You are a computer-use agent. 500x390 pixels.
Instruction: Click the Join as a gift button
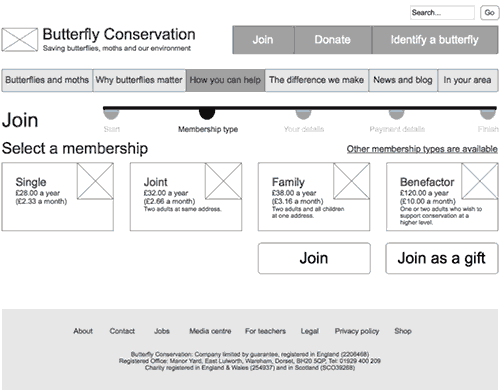pos(442,258)
